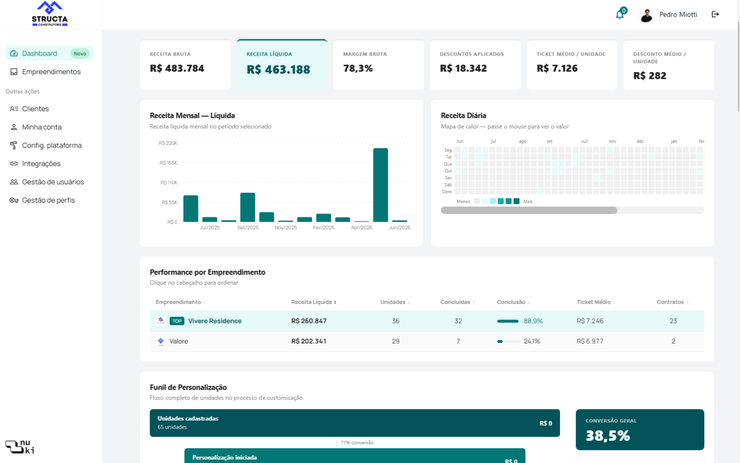
Task: Sort table by Unidades column
Action: pos(395,302)
